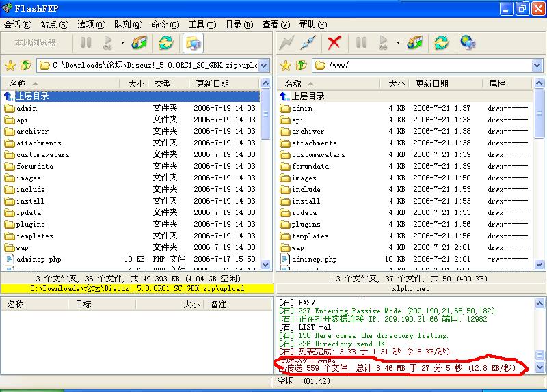547x392 pixels.
Task: Select 上层目录 in the remote pane
Action: pyautogui.click(x=405, y=96)
